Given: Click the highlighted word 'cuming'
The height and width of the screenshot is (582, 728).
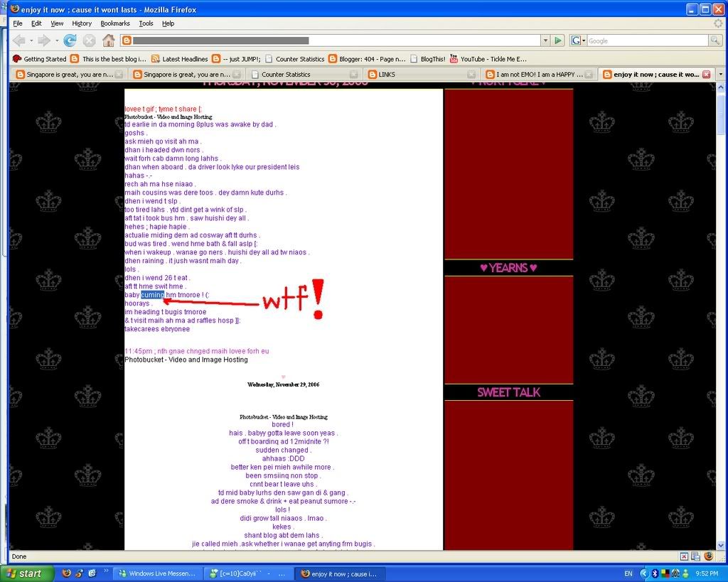Looking at the screenshot, I should 152,295.
